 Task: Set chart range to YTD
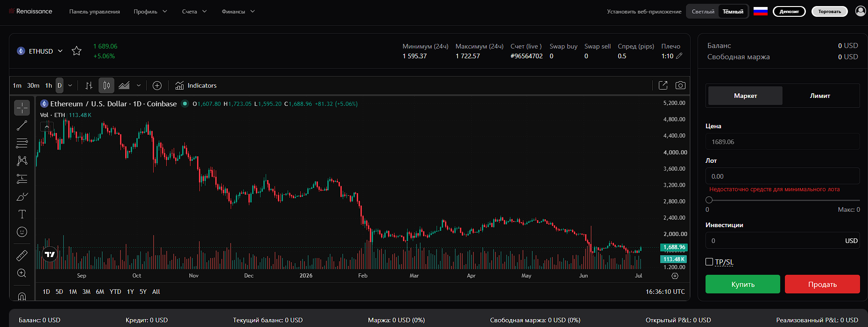(x=115, y=292)
